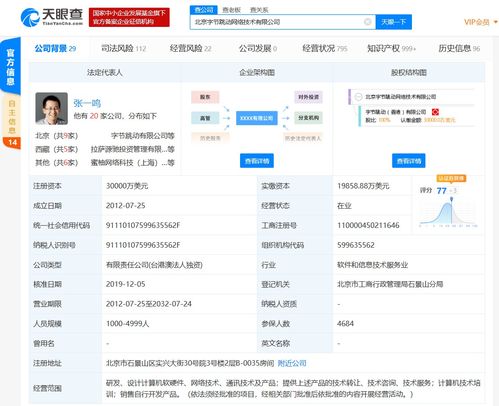Open 蜜柚网络科技（上海） companies link

[133, 163]
